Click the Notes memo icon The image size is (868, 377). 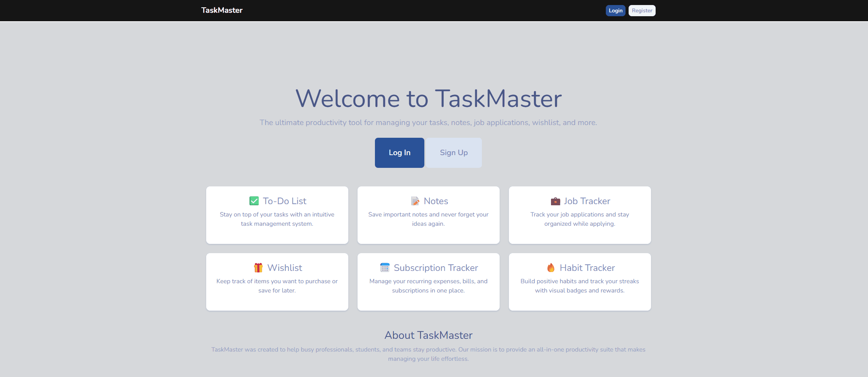415,201
